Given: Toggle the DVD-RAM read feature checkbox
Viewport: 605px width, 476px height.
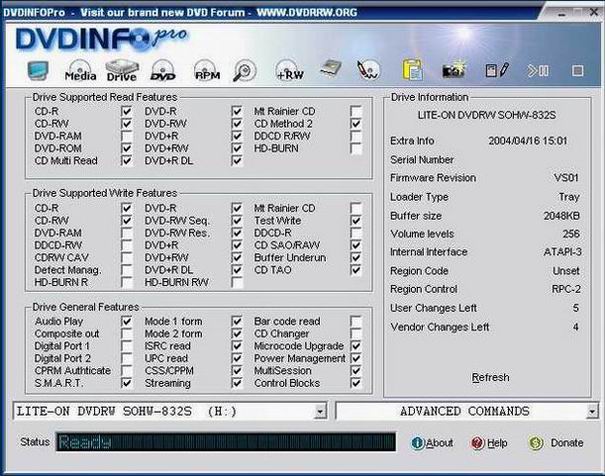Looking at the screenshot, I should coord(127,135).
